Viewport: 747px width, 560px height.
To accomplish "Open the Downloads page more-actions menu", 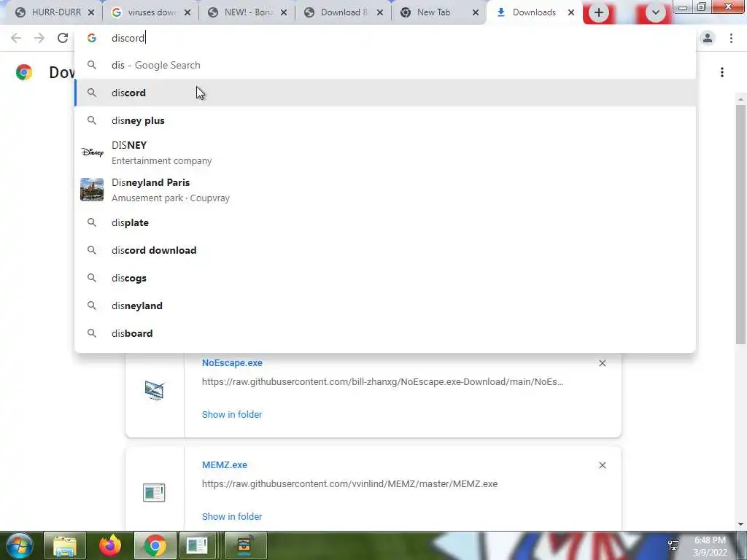I will point(722,72).
